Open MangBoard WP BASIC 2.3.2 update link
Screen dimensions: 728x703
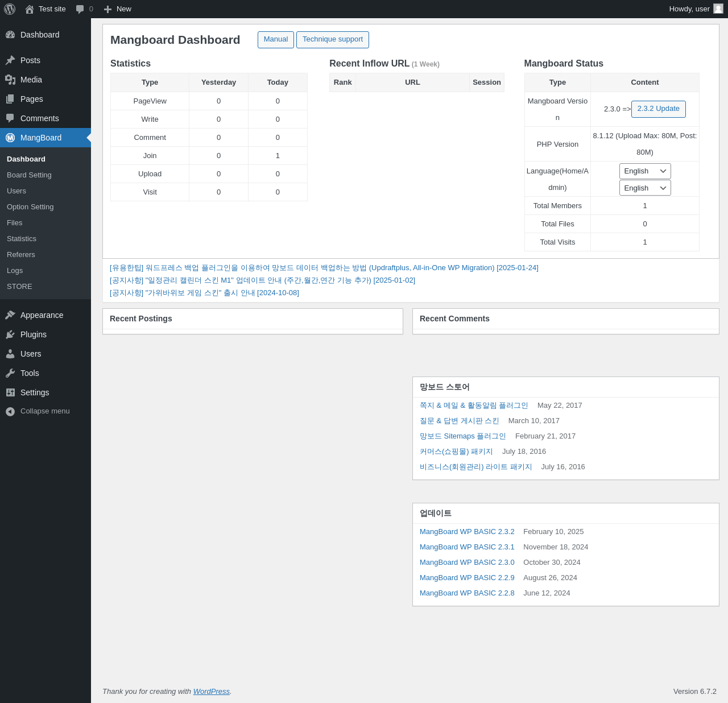(467, 532)
